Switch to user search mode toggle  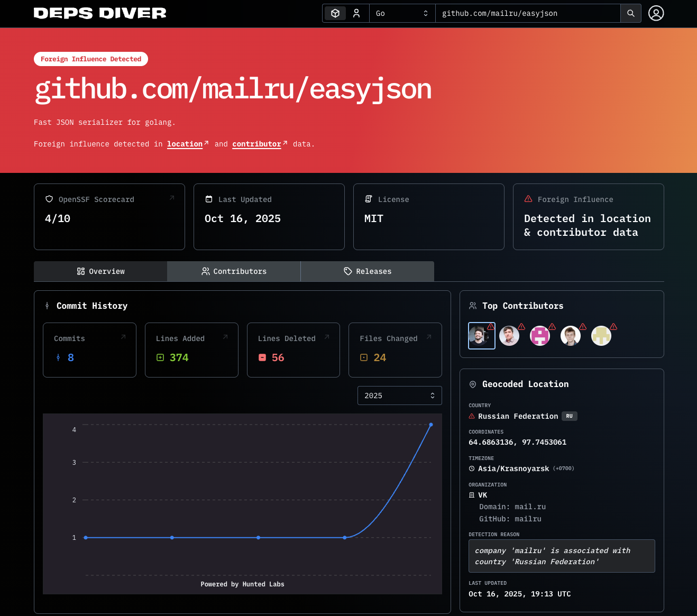point(356,13)
